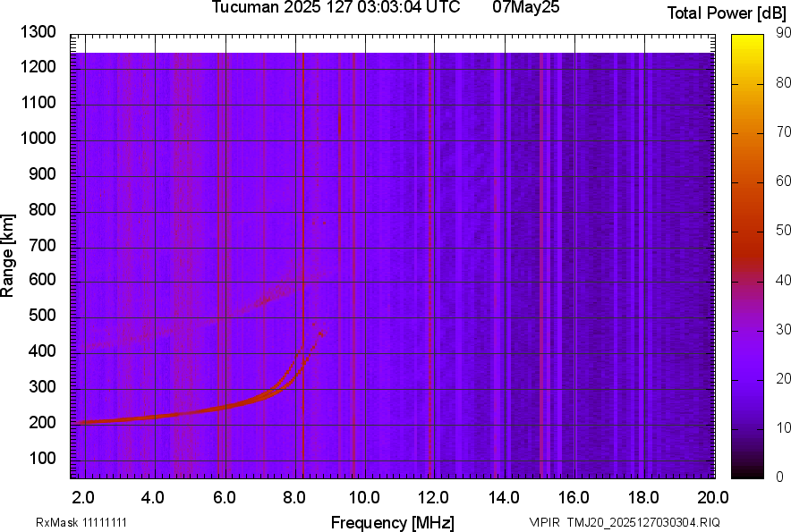Click the orange colorbar band near 70 dB

click(x=748, y=133)
